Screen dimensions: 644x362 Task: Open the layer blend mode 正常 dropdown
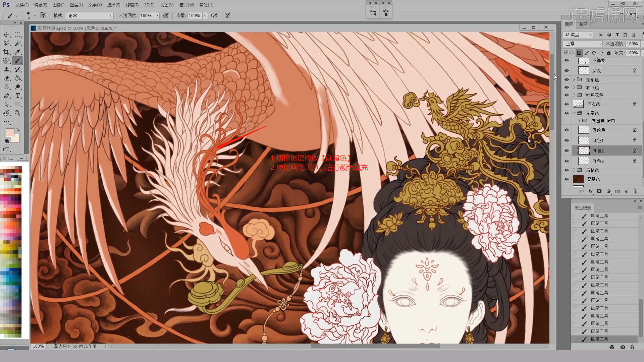(x=583, y=44)
